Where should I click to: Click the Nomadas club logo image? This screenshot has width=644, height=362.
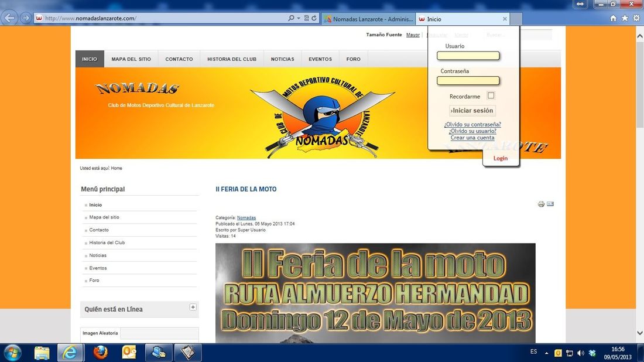[323, 117]
